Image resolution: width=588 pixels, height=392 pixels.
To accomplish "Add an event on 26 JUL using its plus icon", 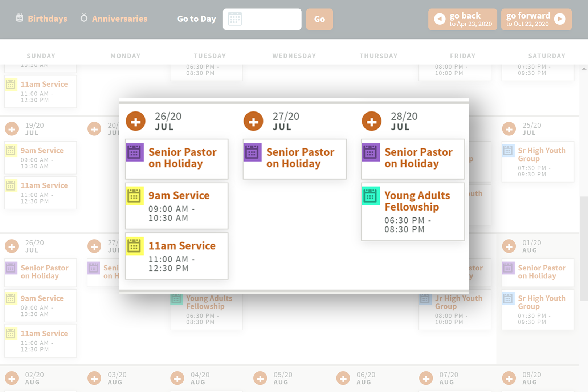I will tap(135, 121).
